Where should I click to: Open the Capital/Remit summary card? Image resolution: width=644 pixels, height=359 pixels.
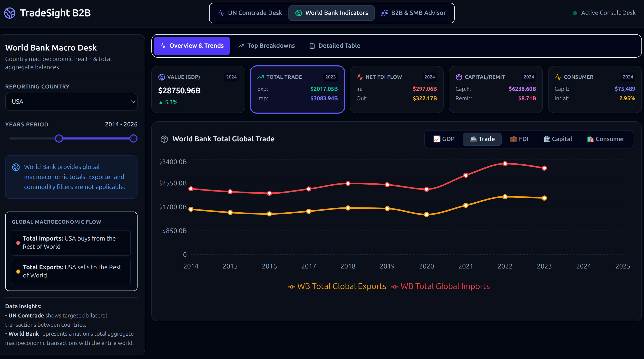(x=496, y=89)
